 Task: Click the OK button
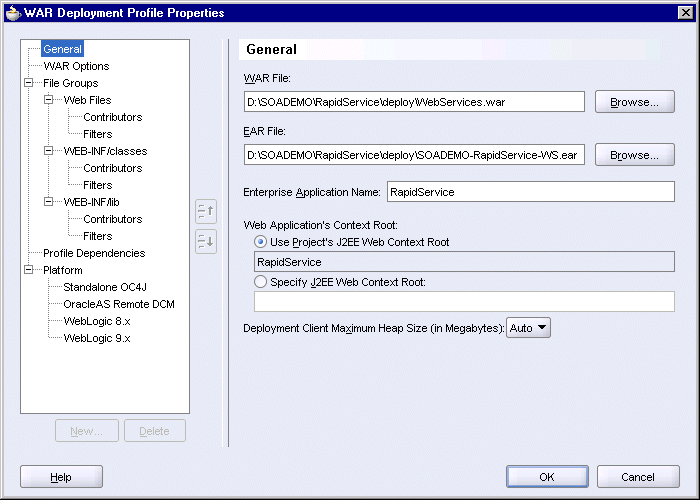click(x=547, y=477)
